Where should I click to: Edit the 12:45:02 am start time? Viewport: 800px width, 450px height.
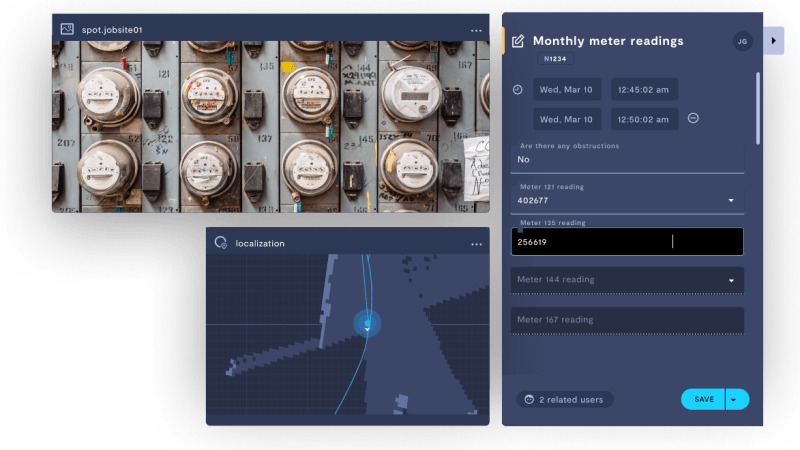point(644,90)
